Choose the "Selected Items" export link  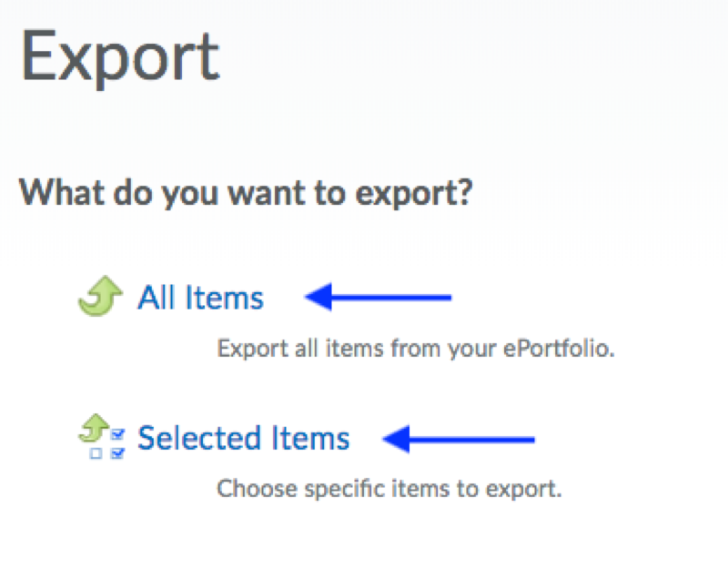pos(243,439)
